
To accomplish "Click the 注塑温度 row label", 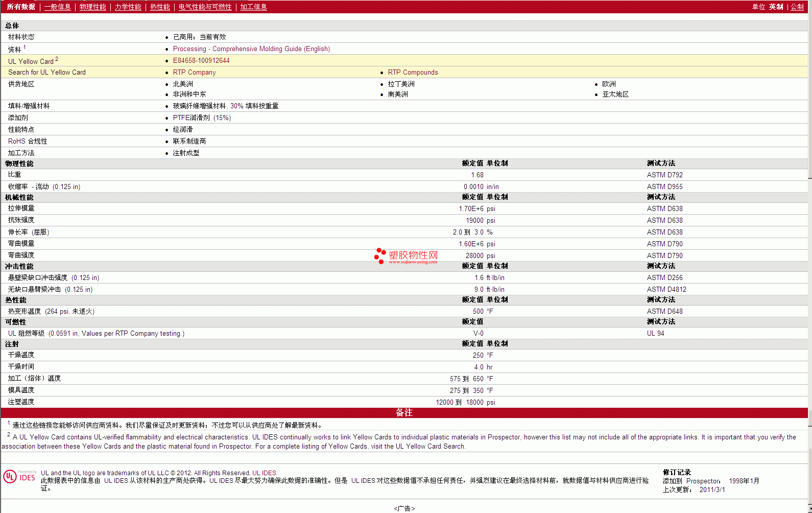I will tap(21, 402).
